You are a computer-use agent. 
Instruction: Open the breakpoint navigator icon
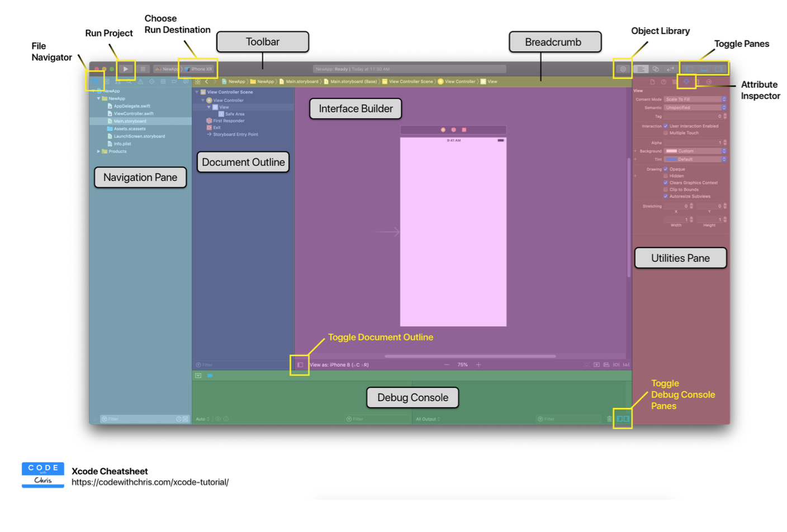pyautogui.click(x=174, y=81)
